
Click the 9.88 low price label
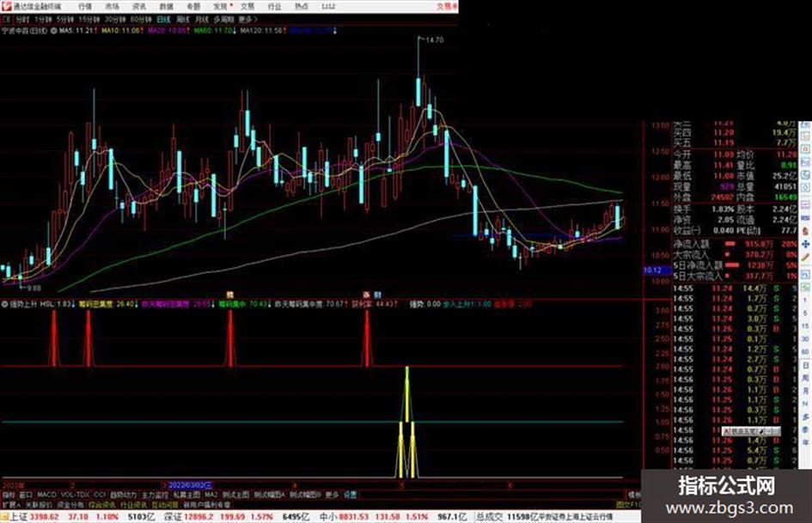tap(34, 288)
